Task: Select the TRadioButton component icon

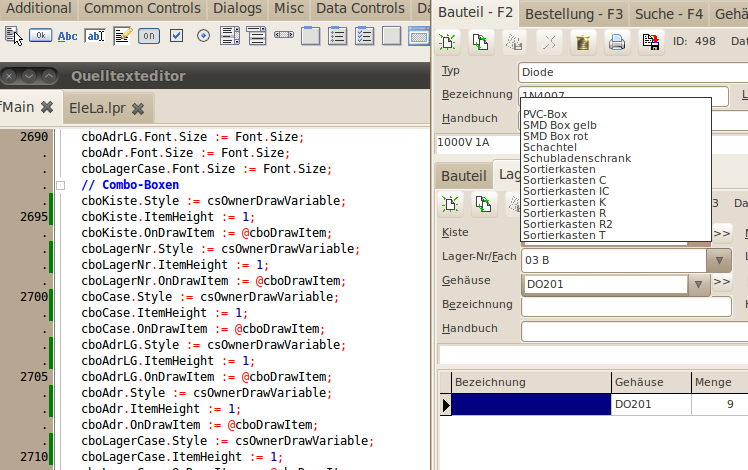Action: [203, 36]
